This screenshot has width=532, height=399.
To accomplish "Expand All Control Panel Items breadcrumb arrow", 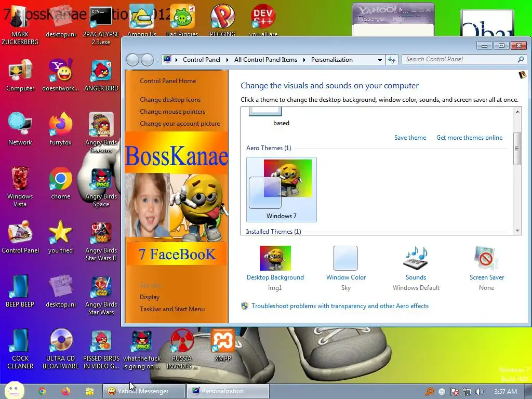I will pos(304,60).
